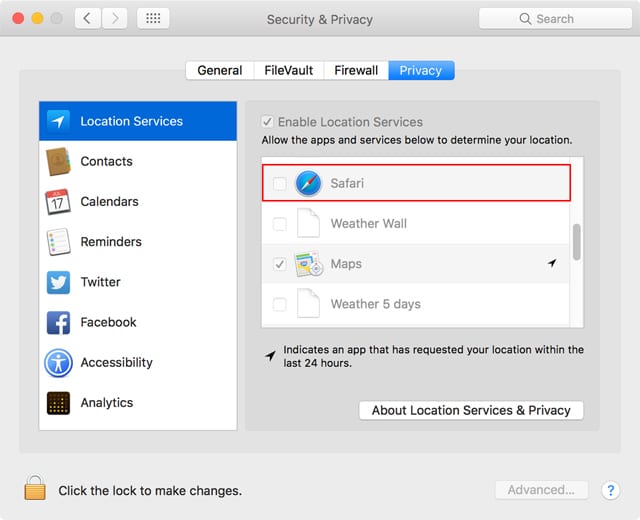640x520 pixels.
Task: Click About Location Services & Privacy button
Action: 470,410
